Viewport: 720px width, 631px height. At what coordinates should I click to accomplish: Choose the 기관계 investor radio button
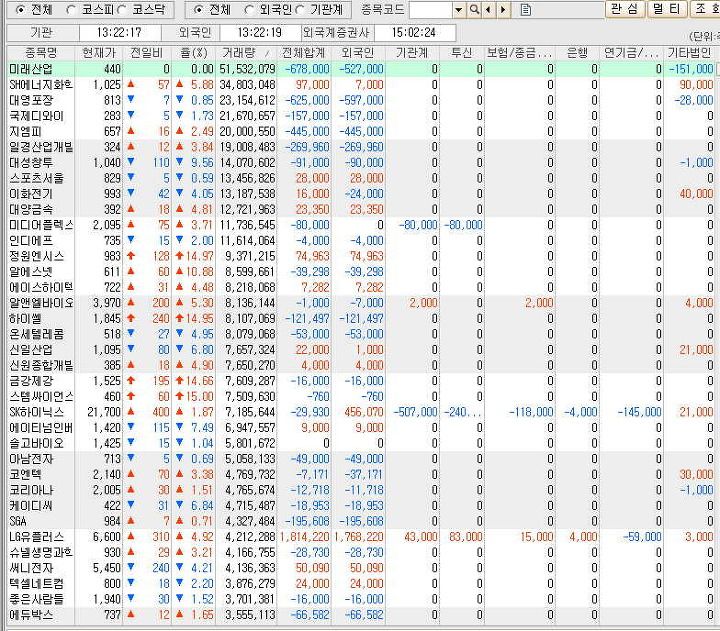click(299, 10)
